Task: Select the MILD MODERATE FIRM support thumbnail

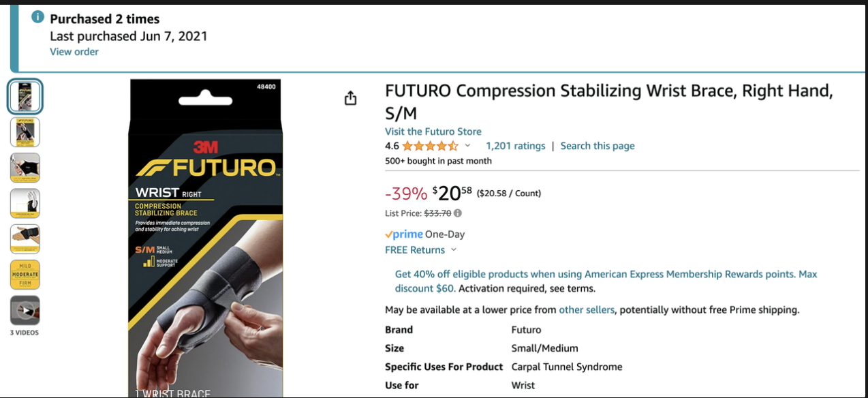Action: point(25,274)
